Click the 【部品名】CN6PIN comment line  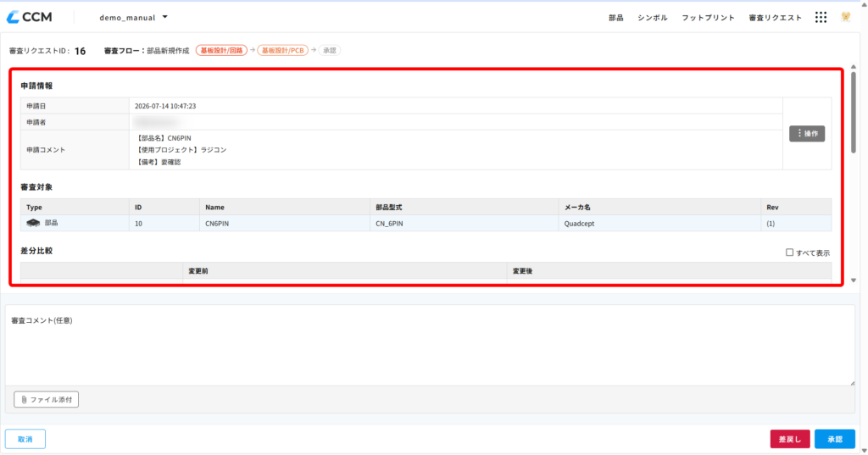pos(164,138)
